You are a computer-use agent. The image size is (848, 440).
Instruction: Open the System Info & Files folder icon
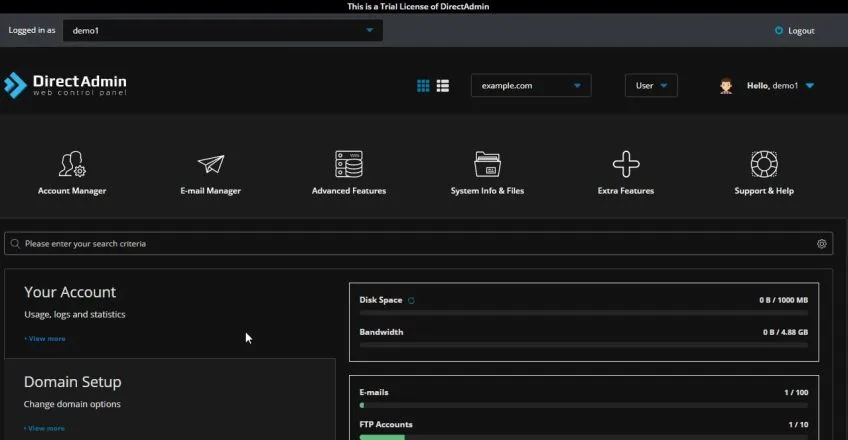487,164
